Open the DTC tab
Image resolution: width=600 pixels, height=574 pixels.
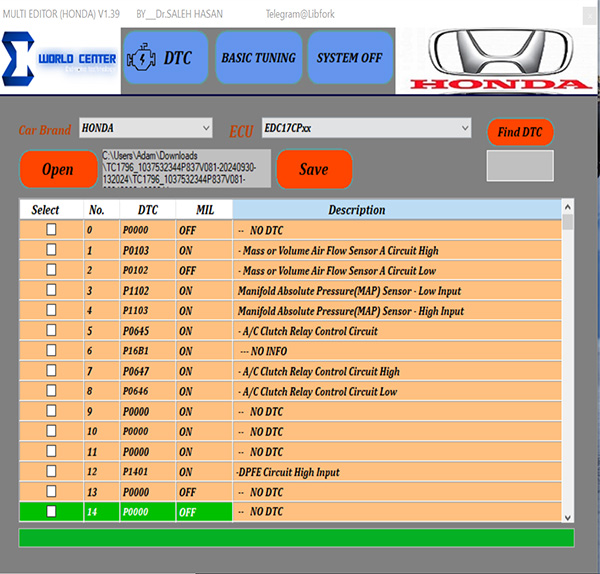coord(166,57)
